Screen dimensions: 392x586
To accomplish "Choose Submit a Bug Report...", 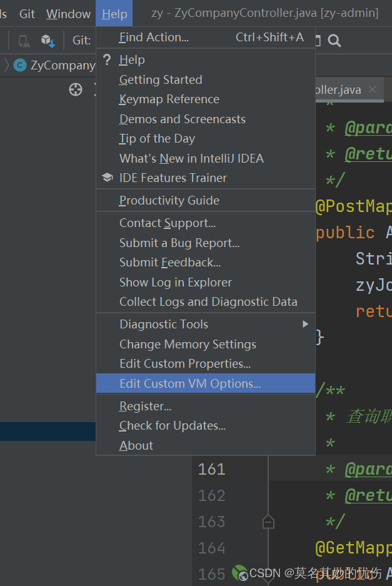I will tap(206, 243).
